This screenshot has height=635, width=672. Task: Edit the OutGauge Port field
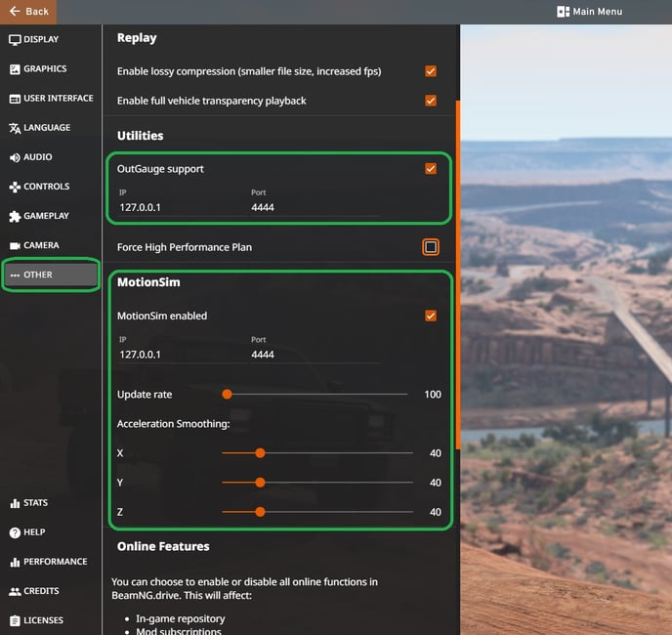pyautogui.click(x=315, y=207)
